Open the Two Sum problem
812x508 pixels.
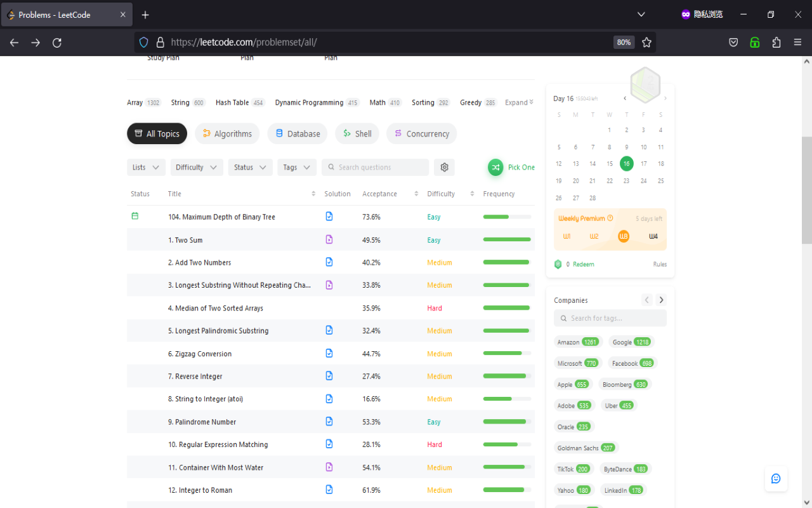coord(185,240)
